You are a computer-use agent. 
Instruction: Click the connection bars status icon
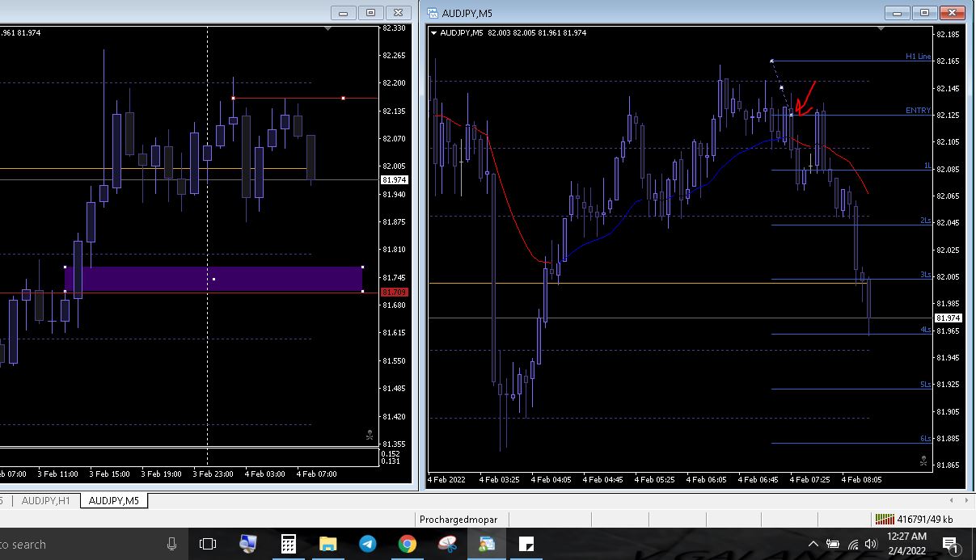[x=885, y=519]
